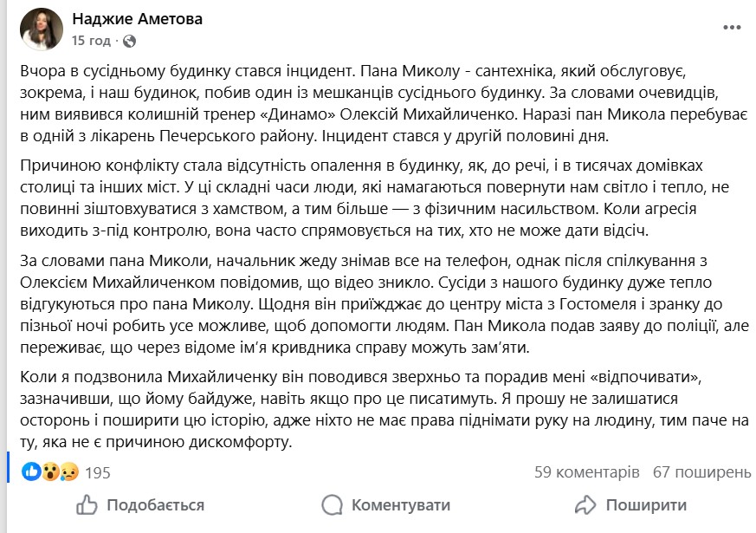The width and height of the screenshot is (756, 533).
Task: Open the "59 коментарів" comments list
Action: tap(586, 472)
